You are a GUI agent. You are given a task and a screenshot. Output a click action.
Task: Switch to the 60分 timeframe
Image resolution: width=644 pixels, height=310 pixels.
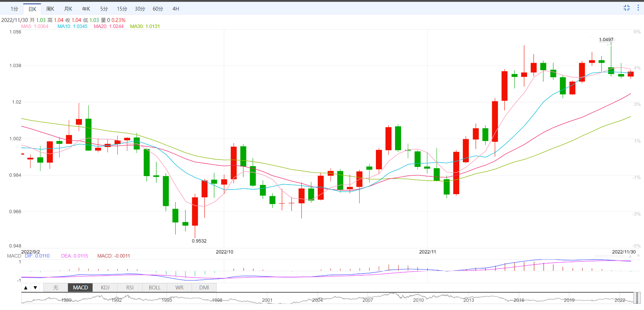(158, 9)
